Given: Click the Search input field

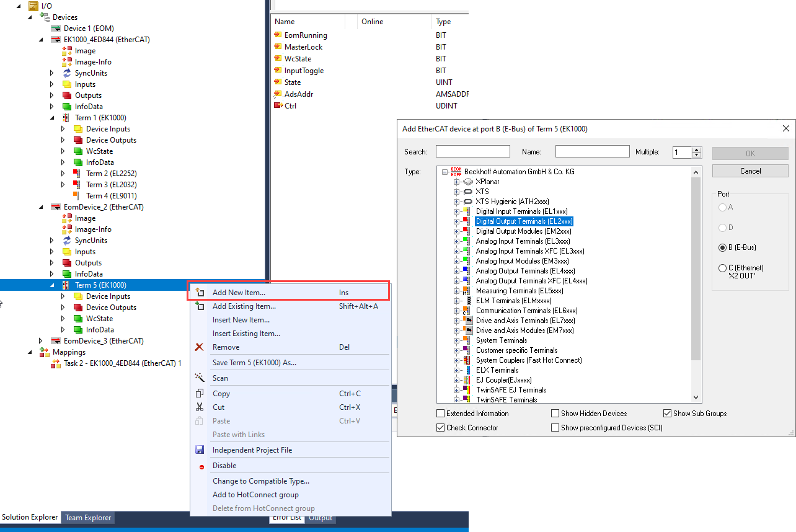Looking at the screenshot, I should click(473, 152).
